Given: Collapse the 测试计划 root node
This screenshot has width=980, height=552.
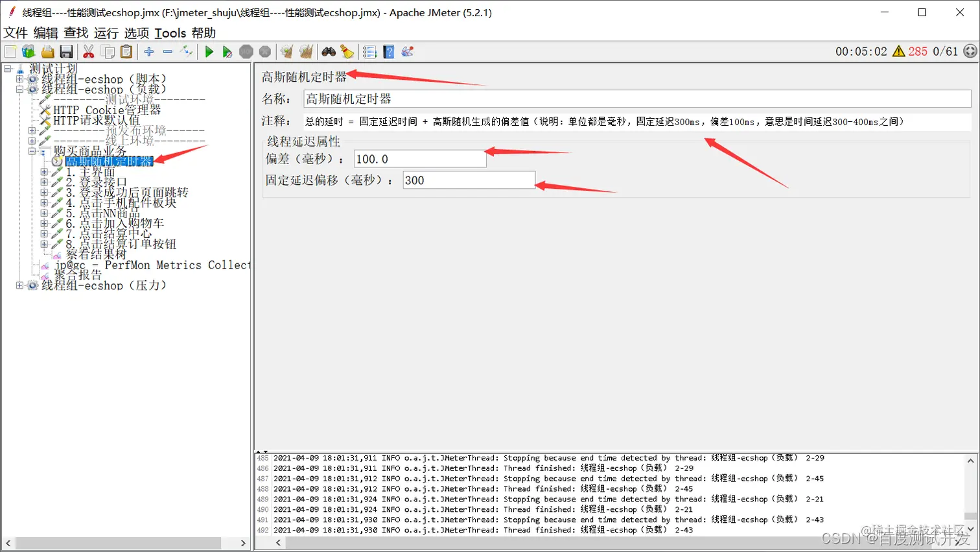Looking at the screenshot, I should click(7, 68).
